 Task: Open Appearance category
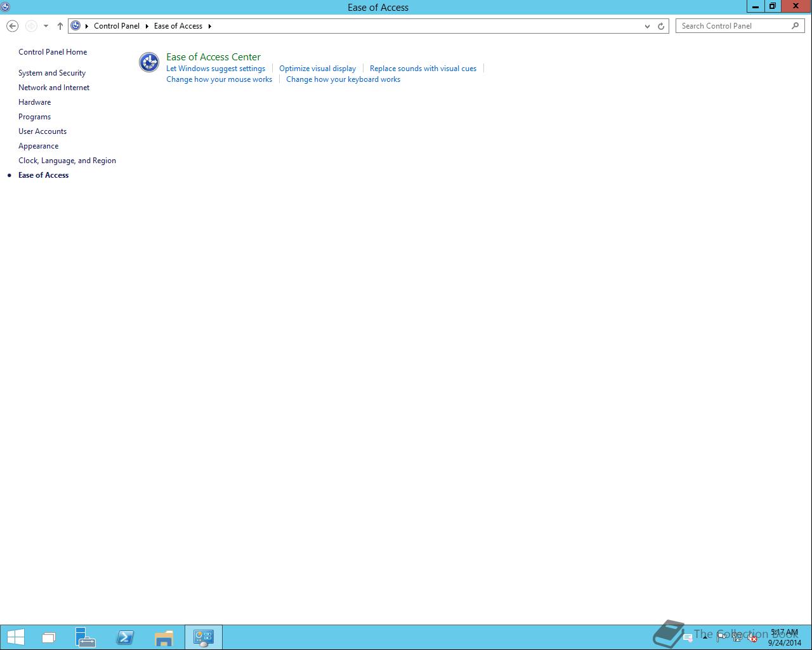pos(39,146)
